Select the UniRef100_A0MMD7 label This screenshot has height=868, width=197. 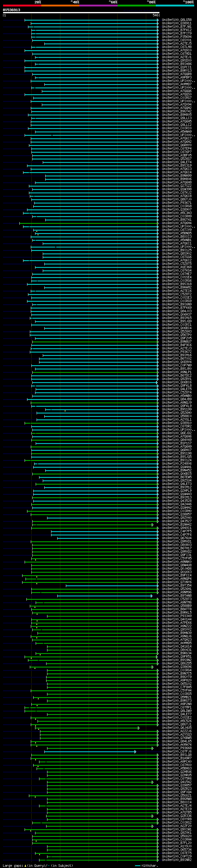pyautogui.click(x=177, y=84)
